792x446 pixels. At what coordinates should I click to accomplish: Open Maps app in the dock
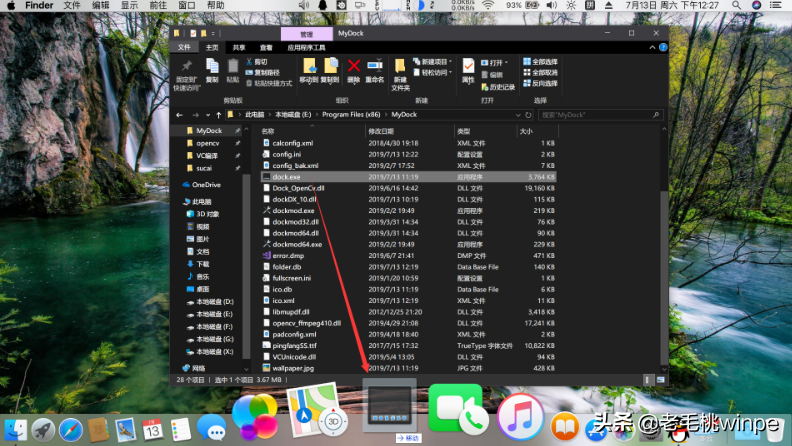(318, 411)
